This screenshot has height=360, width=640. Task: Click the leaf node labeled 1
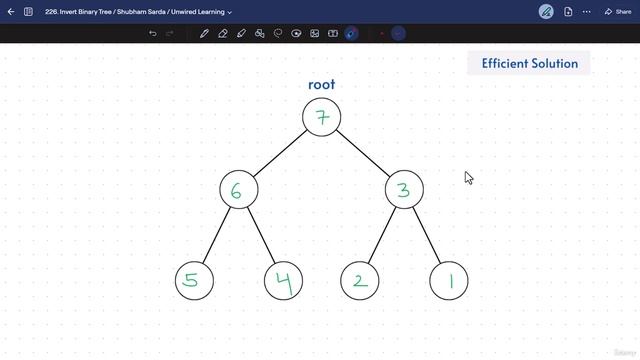coord(449,281)
